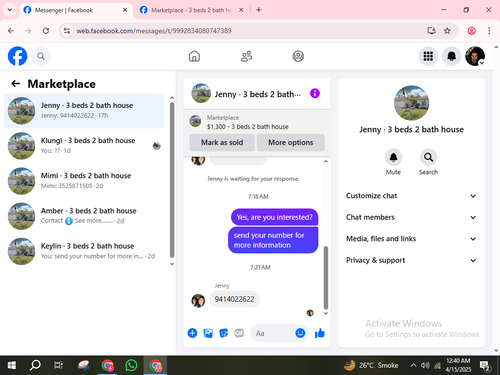Switch to Marketplace 3 beds tab
The height and width of the screenshot is (375, 500).
coord(192,10)
